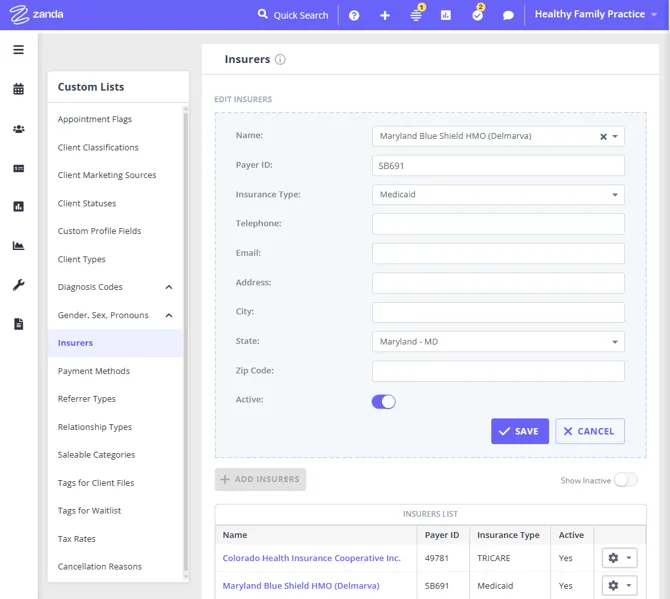Click the Email input field

[x=498, y=253]
